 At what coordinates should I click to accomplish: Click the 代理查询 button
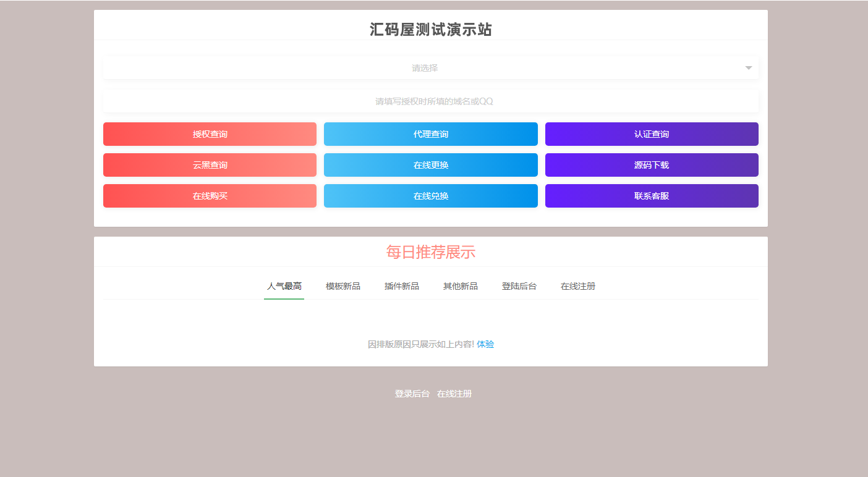431,134
